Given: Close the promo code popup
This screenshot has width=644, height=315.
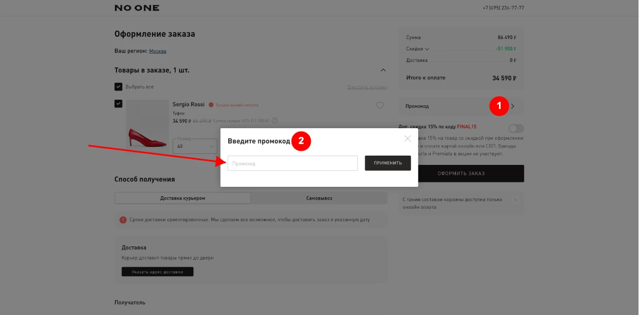Looking at the screenshot, I should pyautogui.click(x=408, y=139).
